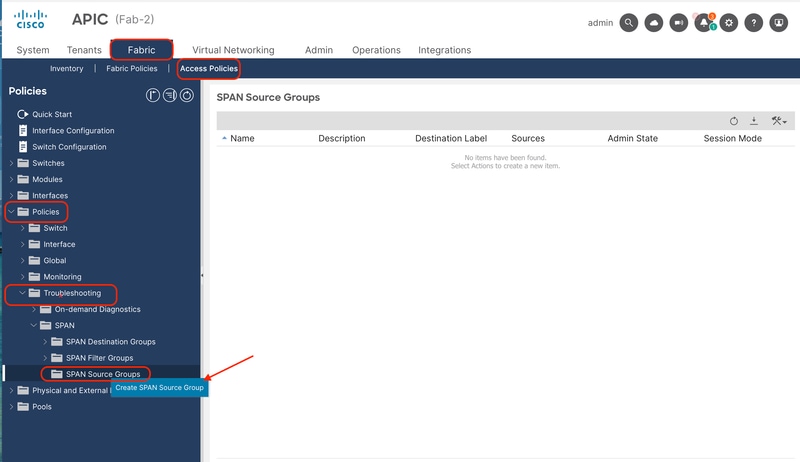
Task: Select SPAN Destination Groups tree item
Action: 111,342
